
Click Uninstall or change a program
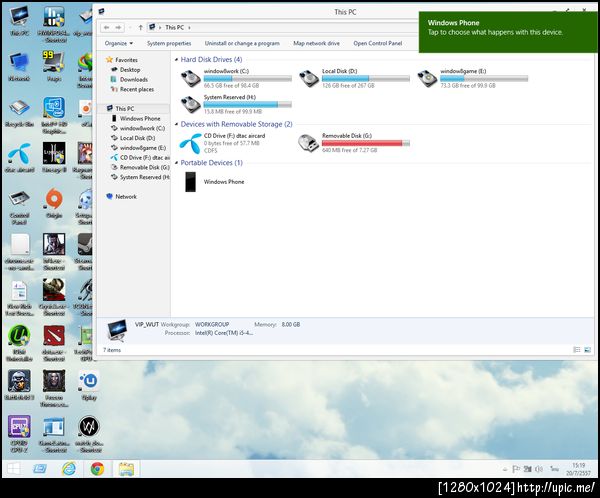[242, 43]
